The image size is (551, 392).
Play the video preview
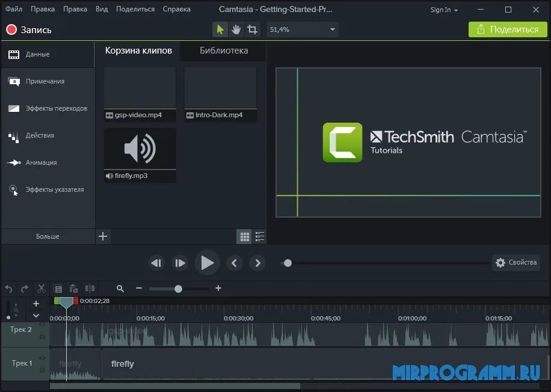point(208,263)
